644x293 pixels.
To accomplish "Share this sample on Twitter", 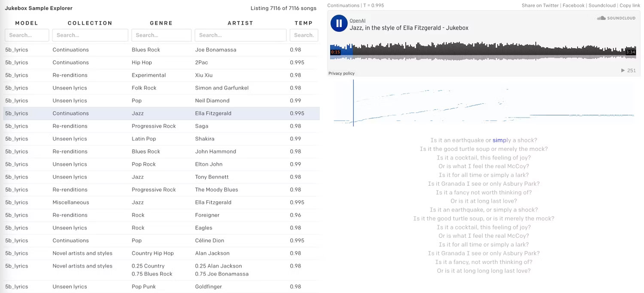I will [540, 6].
